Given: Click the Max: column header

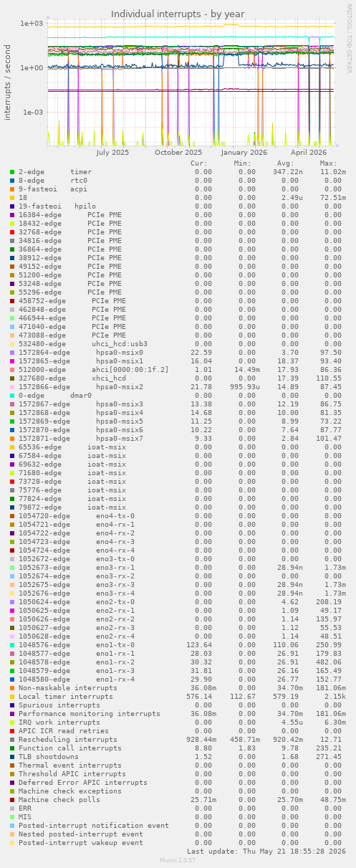Looking at the screenshot, I should (x=329, y=163).
